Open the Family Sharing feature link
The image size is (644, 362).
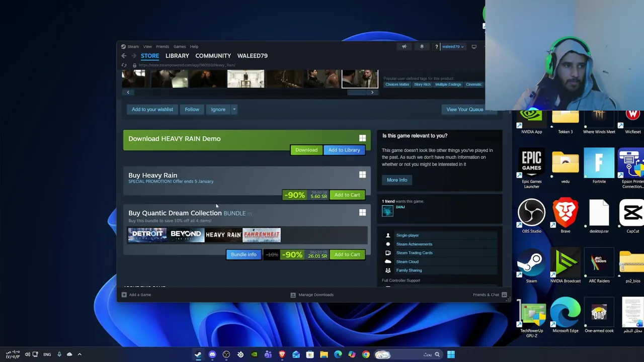(409, 270)
